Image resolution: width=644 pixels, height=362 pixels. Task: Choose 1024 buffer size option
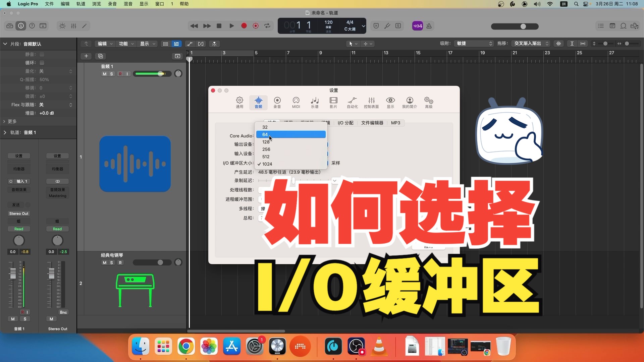291,164
